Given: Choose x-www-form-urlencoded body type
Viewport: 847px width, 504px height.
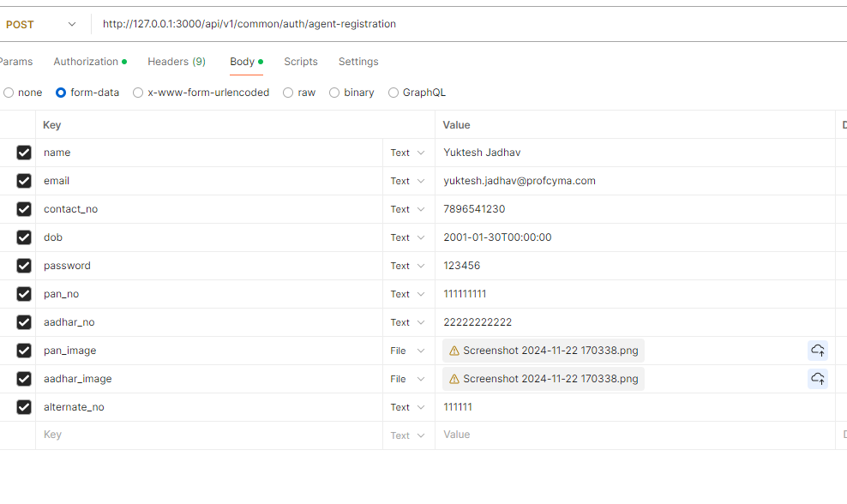Looking at the screenshot, I should point(138,93).
